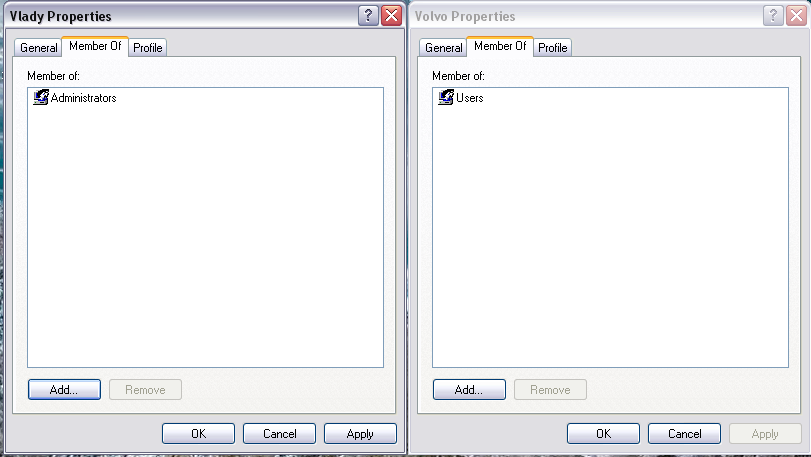Cancel the Vlady Properties dialog
The width and height of the screenshot is (811, 457).
point(279,433)
